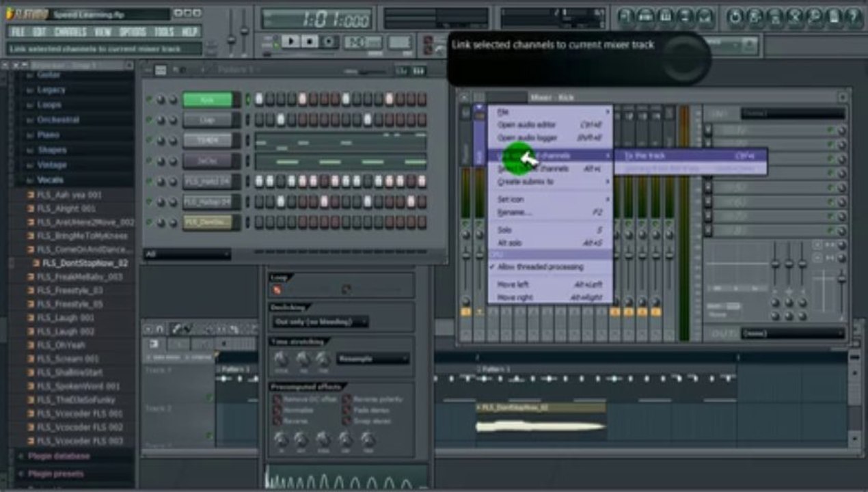Click the FLS_DontStop channel button
This screenshot has height=492, width=868.
[207, 222]
